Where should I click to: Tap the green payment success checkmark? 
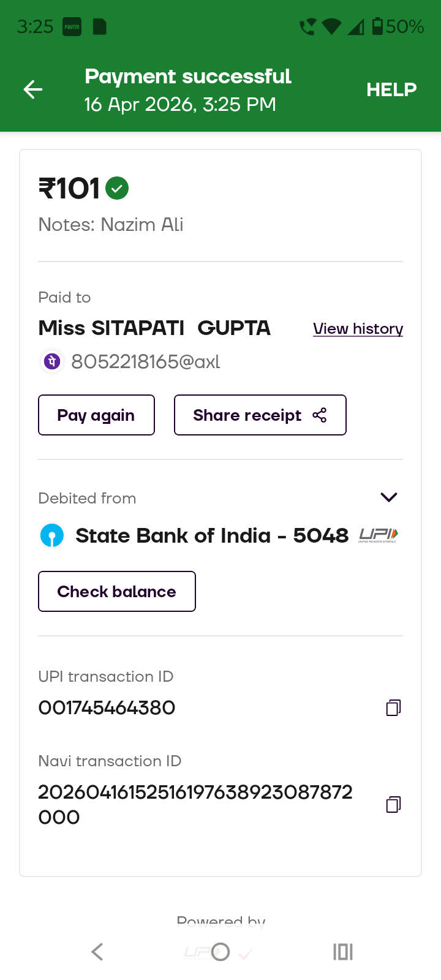(117, 188)
